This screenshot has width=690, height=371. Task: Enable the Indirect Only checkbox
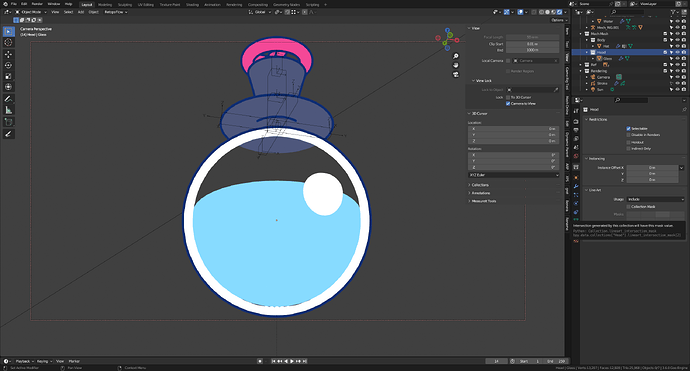click(x=628, y=148)
